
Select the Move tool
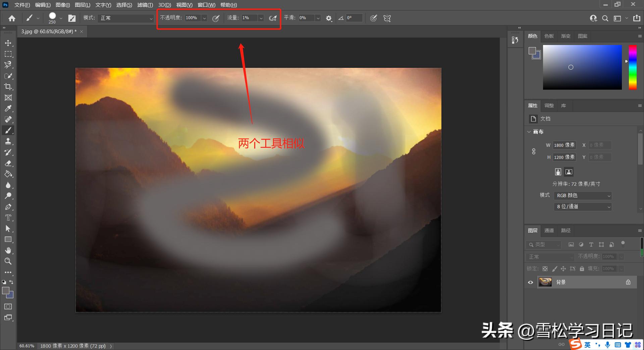tap(8, 43)
